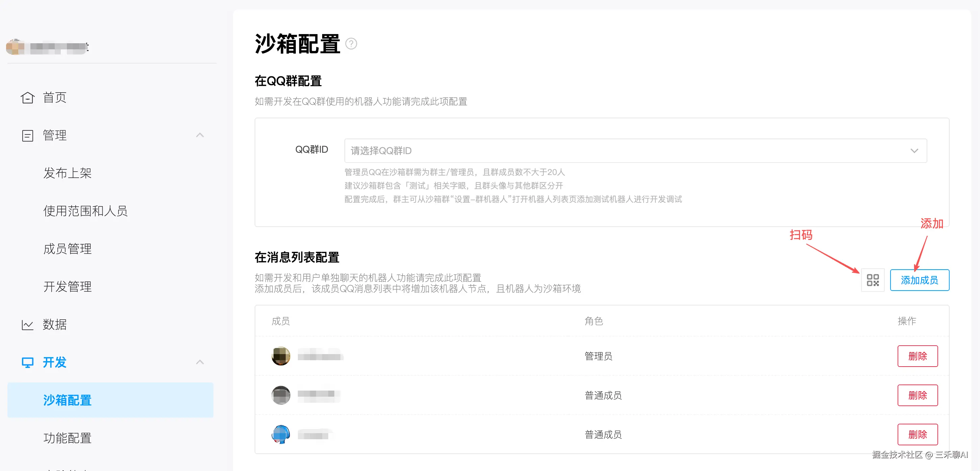The width and height of the screenshot is (980, 471).
Task: Click the account profile avatar at top-left
Action: 15,47
